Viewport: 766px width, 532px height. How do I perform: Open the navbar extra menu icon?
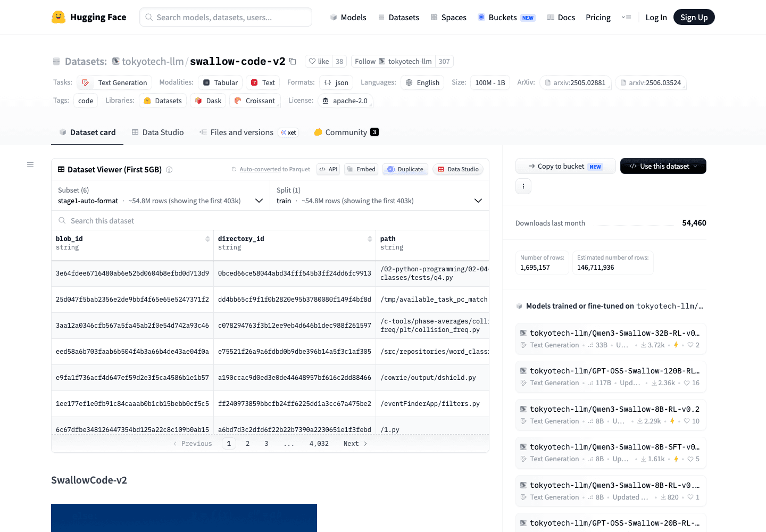626,17
